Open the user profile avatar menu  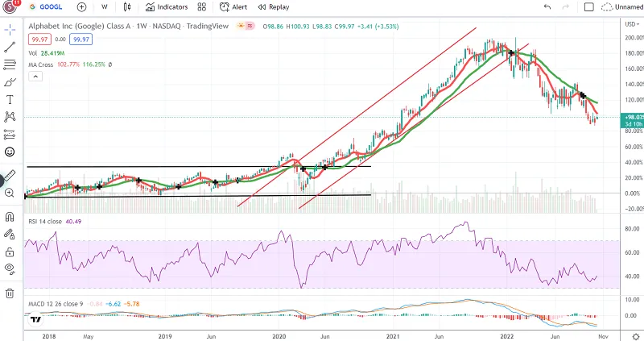(10, 6)
